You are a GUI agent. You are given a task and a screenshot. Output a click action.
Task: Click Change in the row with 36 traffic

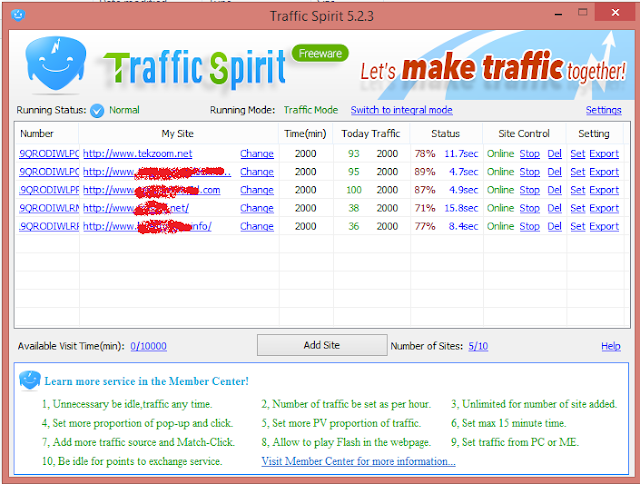coord(257,226)
